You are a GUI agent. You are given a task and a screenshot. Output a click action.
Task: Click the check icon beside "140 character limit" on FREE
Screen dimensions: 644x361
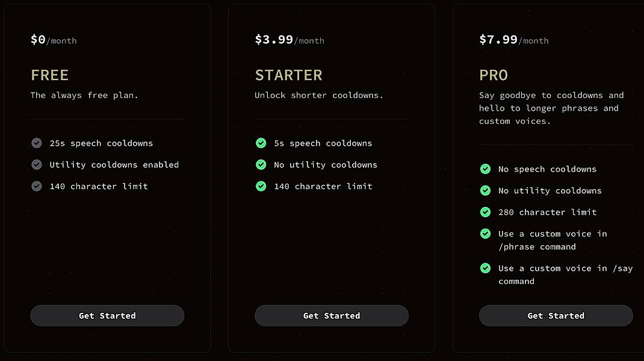36,187
